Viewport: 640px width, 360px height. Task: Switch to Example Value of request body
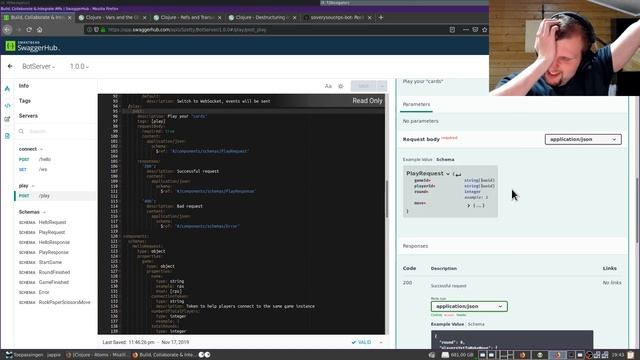point(418,160)
